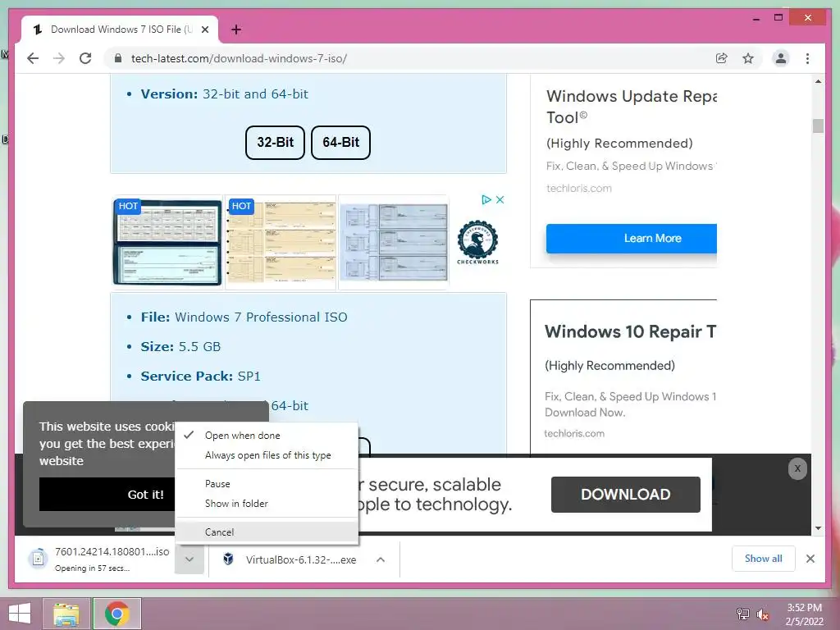Bookmark this page with the star icon
This screenshot has height=630, width=840.
tap(748, 58)
